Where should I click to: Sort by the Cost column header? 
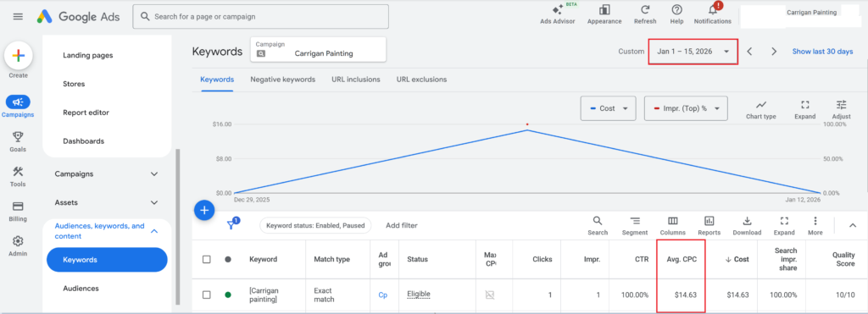[x=737, y=259]
